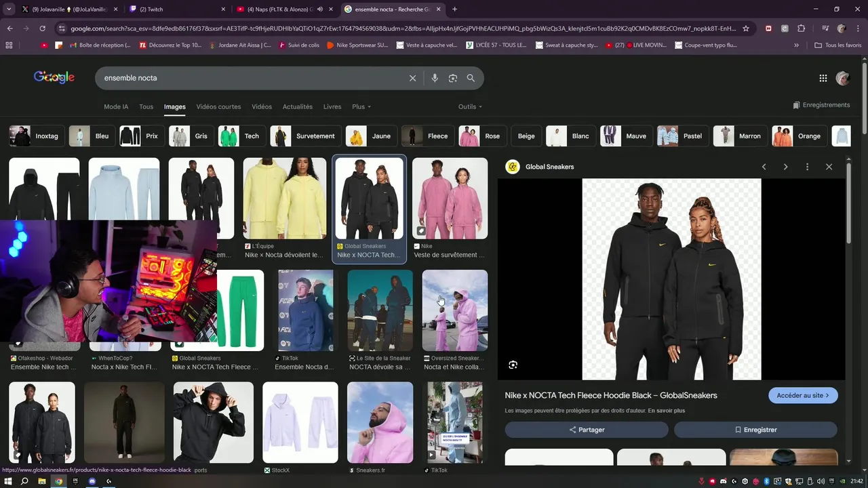The width and height of the screenshot is (868, 488).
Task: Open a new browser tab
Action: coord(454,9)
